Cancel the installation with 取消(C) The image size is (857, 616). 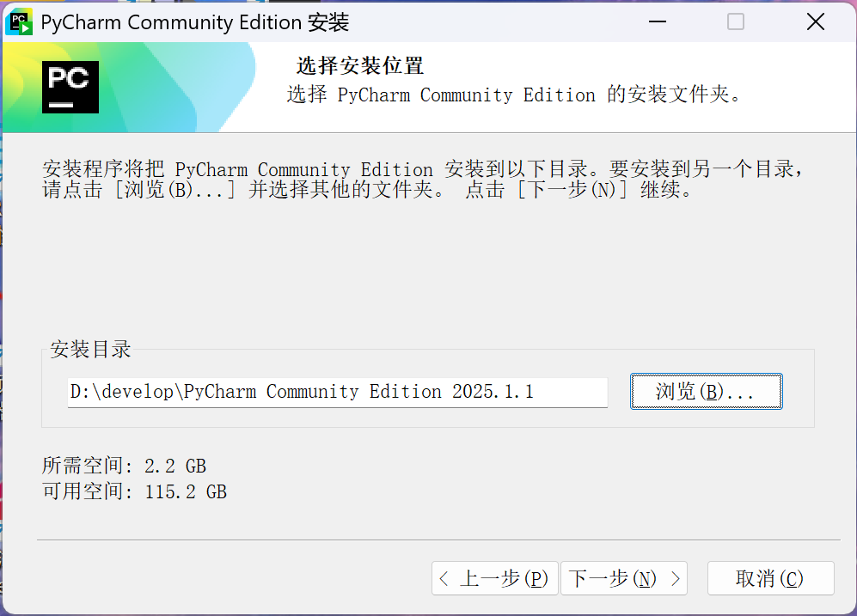pyautogui.click(x=770, y=578)
